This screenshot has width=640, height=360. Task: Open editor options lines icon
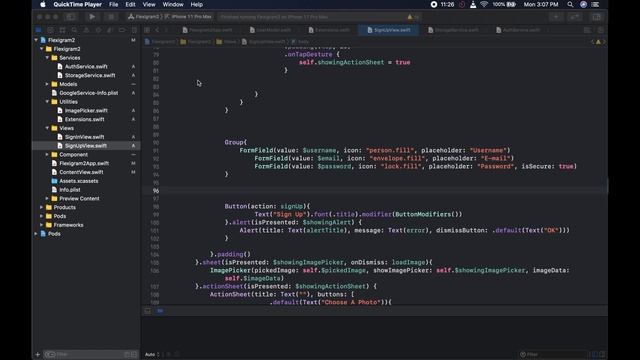(587, 30)
